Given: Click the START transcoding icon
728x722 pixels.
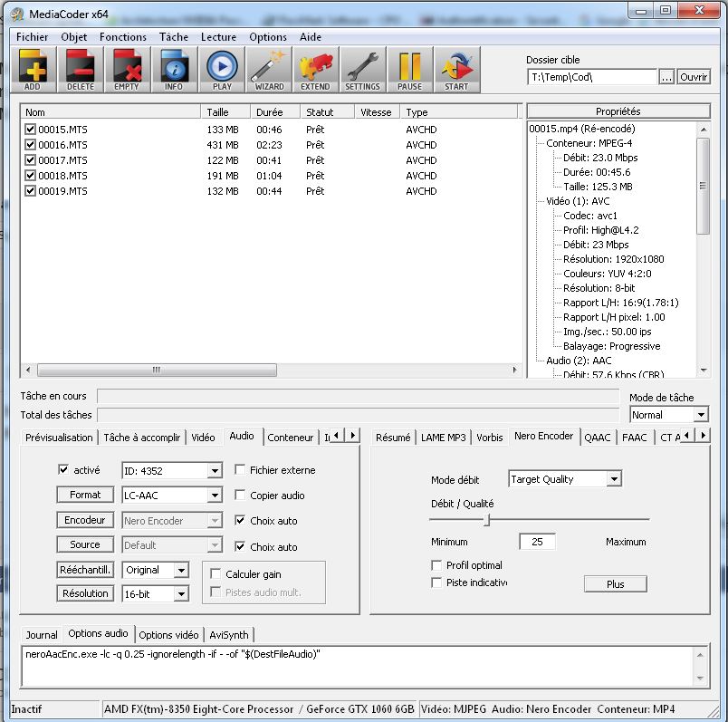Looking at the screenshot, I should tap(456, 69).
